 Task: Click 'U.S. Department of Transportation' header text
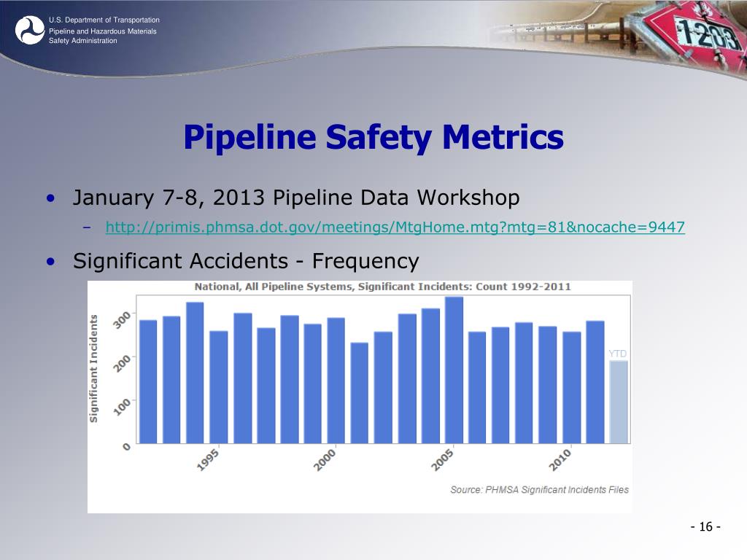(x=104, y=20)
